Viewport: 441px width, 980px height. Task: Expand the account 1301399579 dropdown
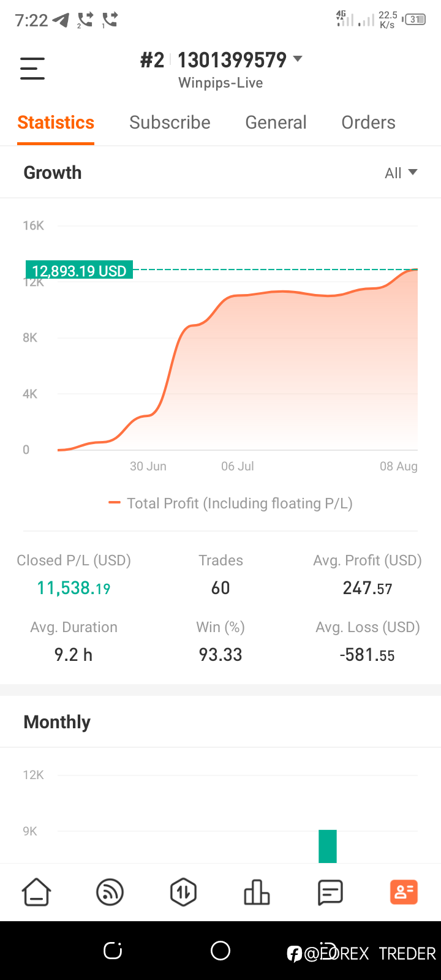tap(298, 59)
